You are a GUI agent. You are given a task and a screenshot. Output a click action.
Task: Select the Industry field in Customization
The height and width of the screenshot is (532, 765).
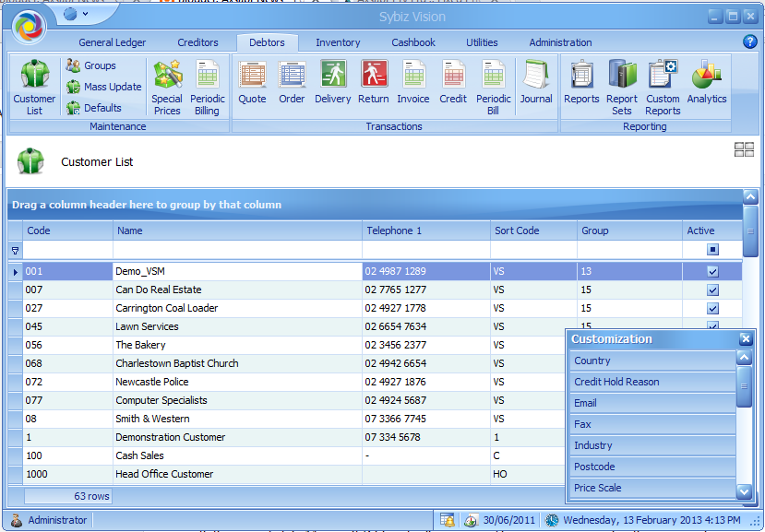point(652,445)
